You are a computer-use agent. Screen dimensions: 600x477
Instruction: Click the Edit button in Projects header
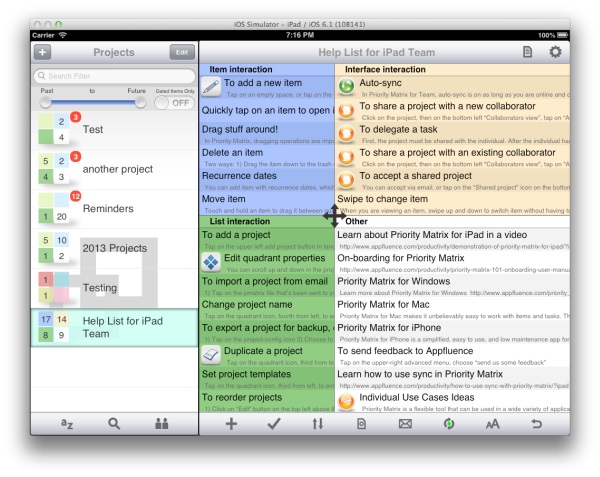(182, 52)
